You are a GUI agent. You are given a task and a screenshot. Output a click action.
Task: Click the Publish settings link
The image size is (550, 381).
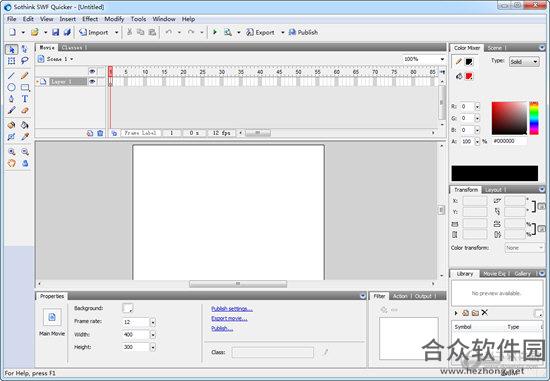pos(232,309)
